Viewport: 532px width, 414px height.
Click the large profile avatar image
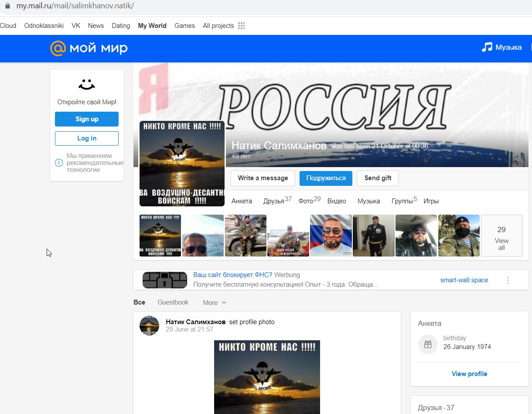[x=182, y=164]
